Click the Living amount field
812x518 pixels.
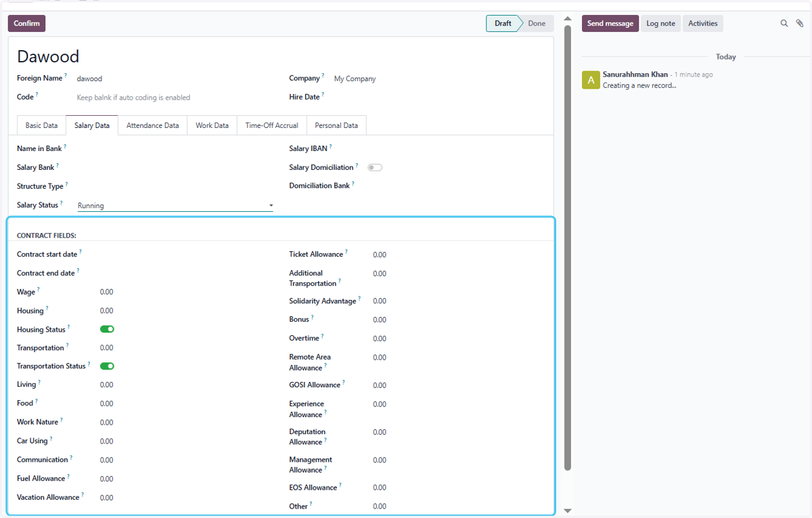(186, 385)
